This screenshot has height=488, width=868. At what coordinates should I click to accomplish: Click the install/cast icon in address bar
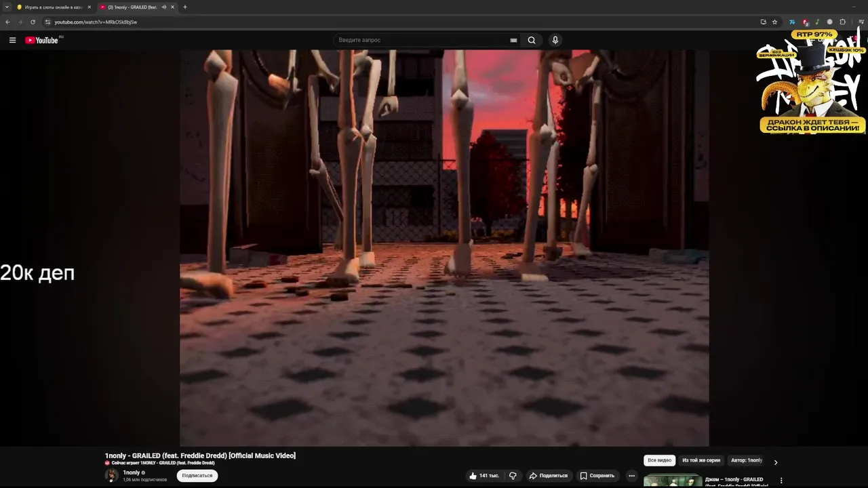pyautogui.click(x=763, y=22)
